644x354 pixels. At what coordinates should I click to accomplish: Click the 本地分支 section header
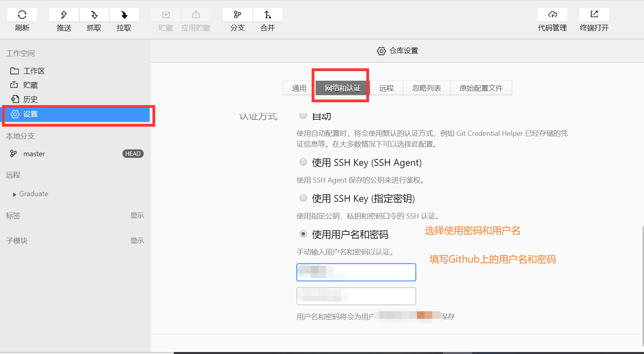20,136
